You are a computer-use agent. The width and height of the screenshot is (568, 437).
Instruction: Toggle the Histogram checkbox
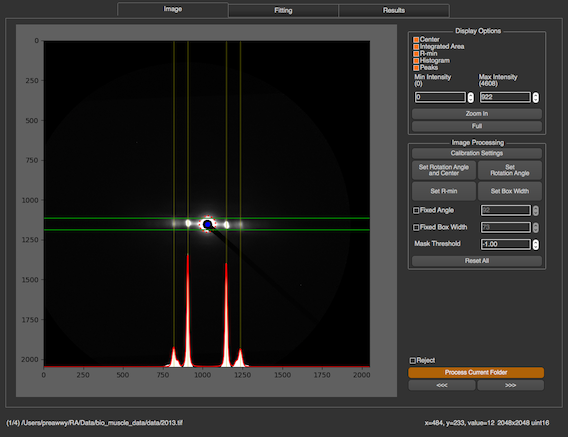pyautogui.click(x=416, y=61)
